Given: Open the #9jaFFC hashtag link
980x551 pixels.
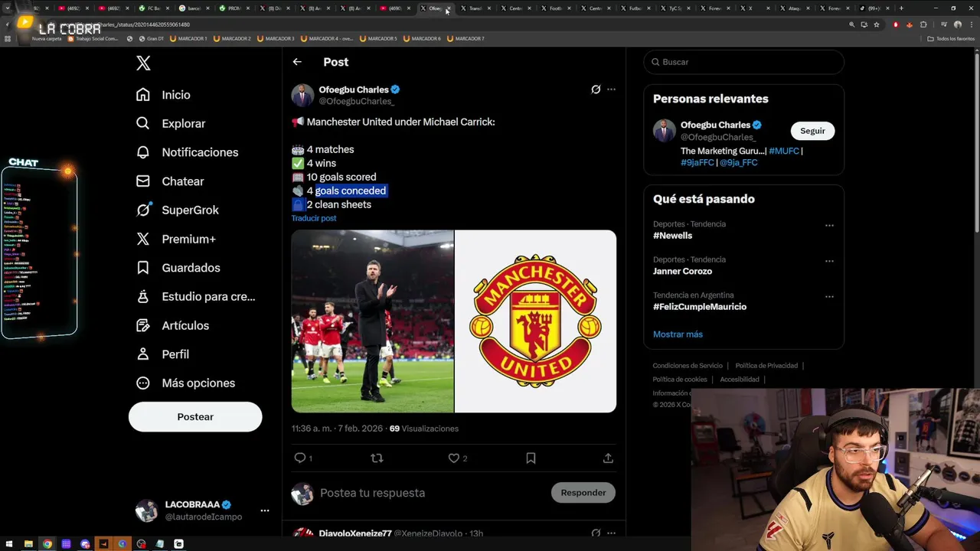Looking at the screenshot, I should coord(697,162).
